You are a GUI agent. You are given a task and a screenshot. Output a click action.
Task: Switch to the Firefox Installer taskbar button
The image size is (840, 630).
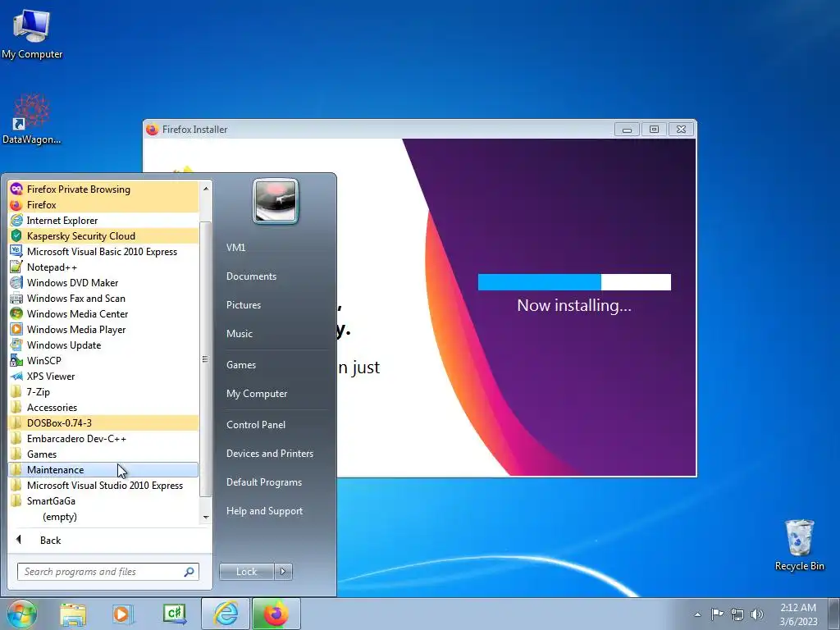276,614
